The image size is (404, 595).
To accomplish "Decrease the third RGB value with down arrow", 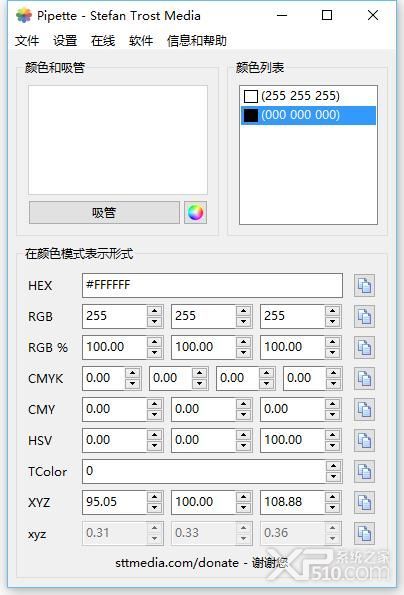I will [332, 322].
